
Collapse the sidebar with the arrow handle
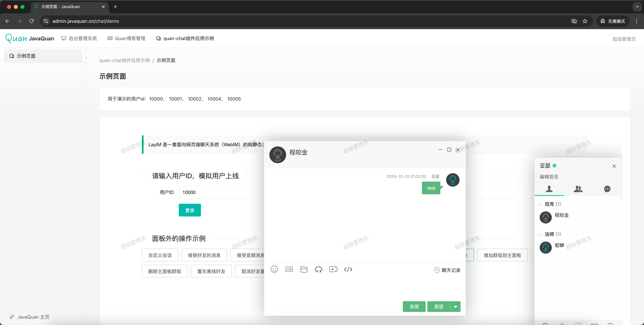pyautogui.click(x=86, y=58)
